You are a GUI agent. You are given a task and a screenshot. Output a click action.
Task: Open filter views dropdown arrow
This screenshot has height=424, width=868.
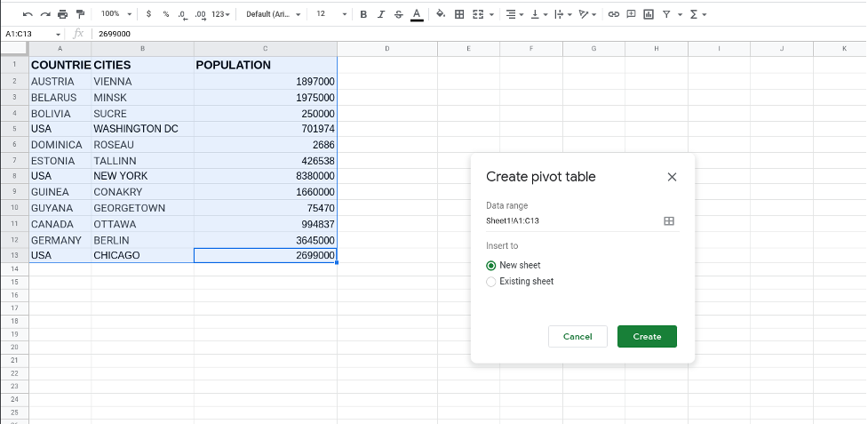(x=680, y=14)
